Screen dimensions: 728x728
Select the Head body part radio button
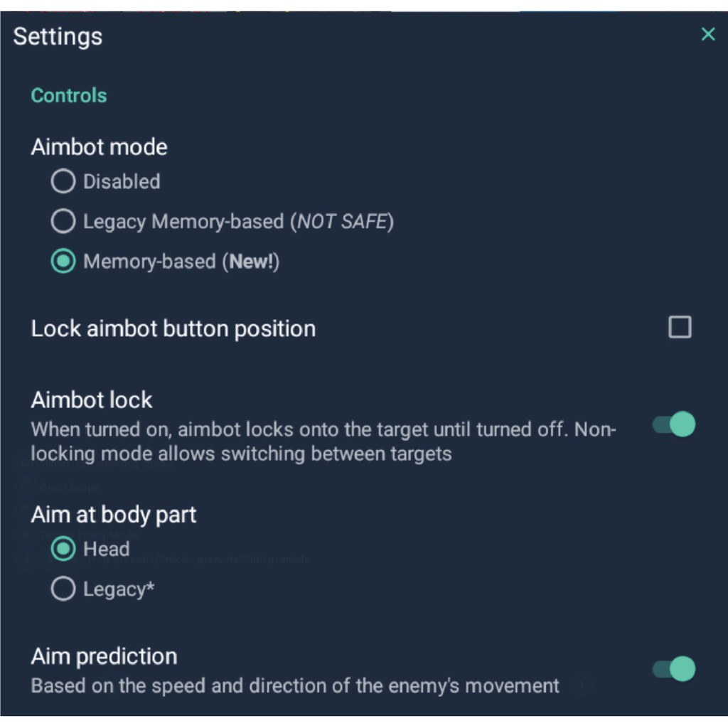point(63,549)
